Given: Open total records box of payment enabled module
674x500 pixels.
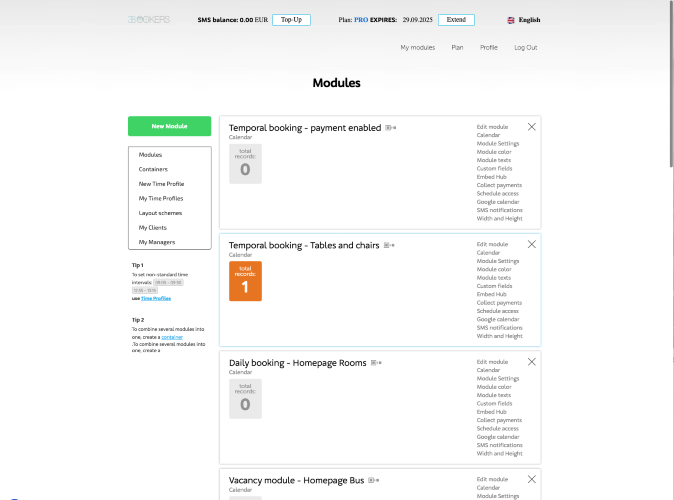Looking at the screenshot, I should click(x=245, y=164).
